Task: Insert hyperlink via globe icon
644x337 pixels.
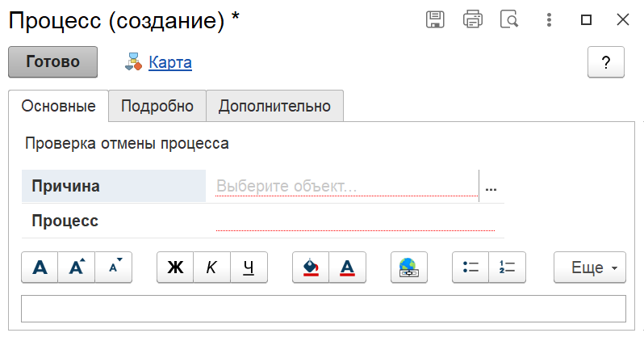Action: pos(409,267)
